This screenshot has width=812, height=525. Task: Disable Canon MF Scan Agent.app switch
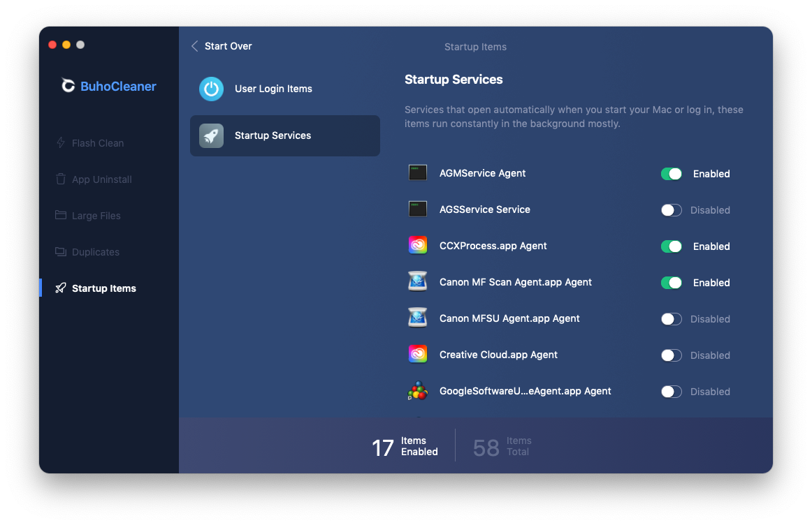[x=671, y=283]
